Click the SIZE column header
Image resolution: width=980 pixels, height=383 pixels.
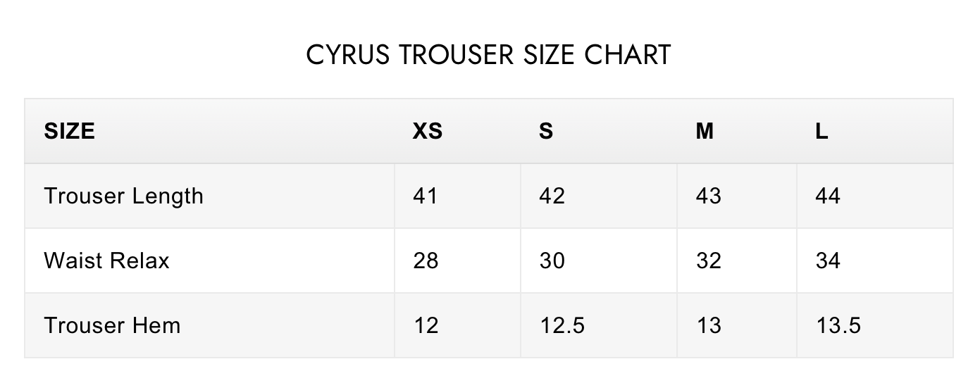pyautogui.click(x=69, y=131)
